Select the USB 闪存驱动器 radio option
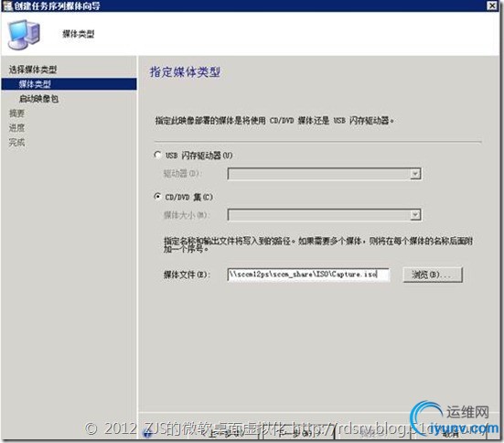 (157, 155)
